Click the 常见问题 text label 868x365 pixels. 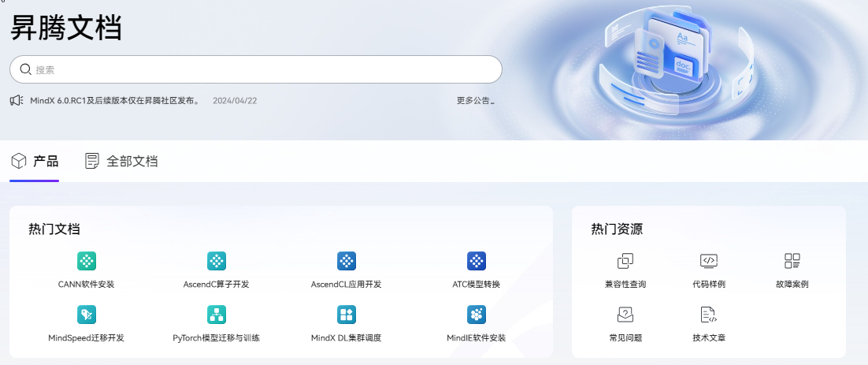[x=625, y=338]
